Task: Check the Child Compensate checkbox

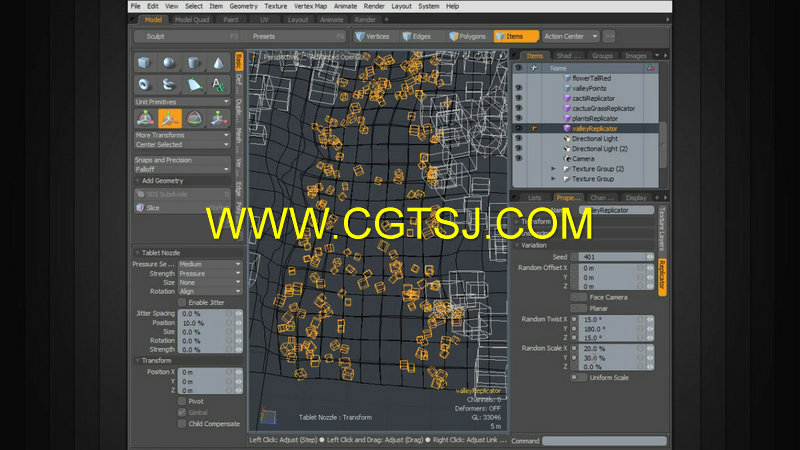Action: [182, 424]
